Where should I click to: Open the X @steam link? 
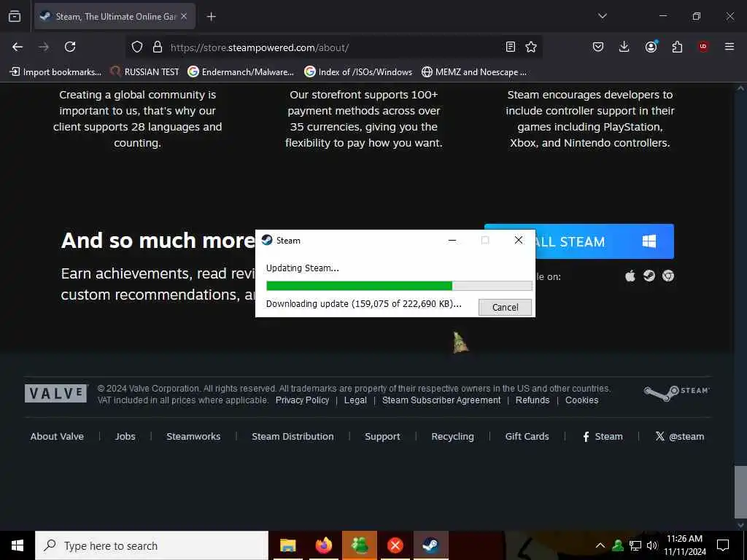pos(679,436)
